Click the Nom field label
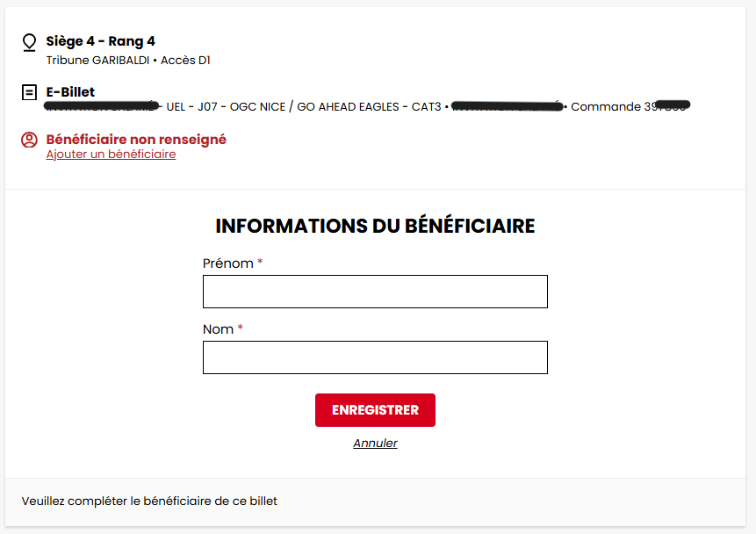 point(218,329)
